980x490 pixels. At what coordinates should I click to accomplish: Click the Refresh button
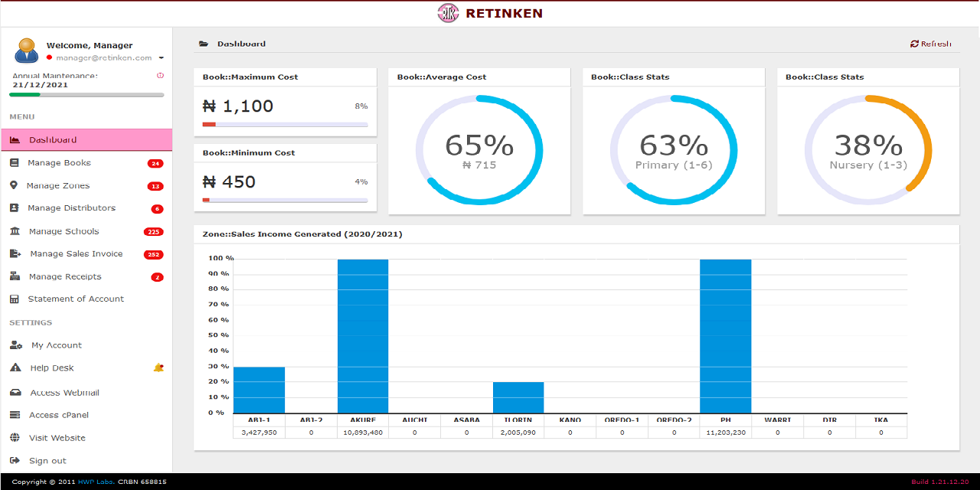(x=931, y=44)
